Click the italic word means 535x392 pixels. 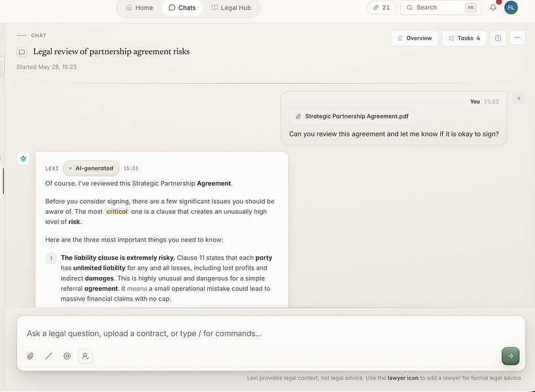coord(137,289)
